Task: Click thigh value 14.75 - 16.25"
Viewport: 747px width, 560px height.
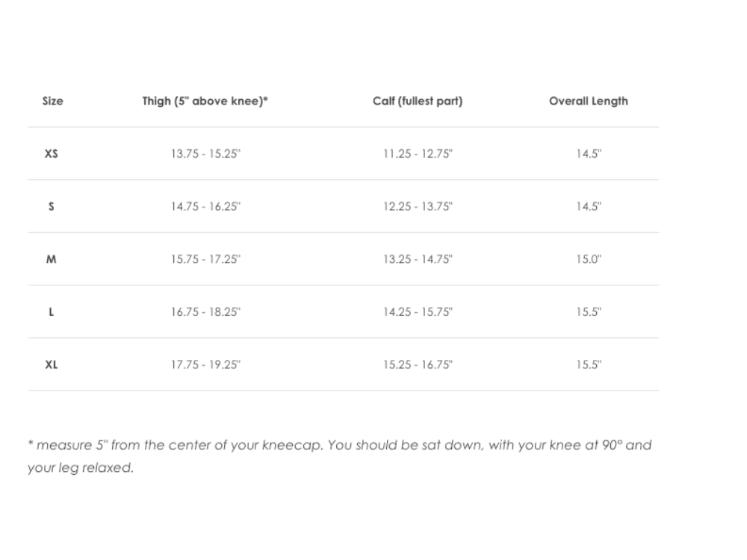Action: click(206, 207)
